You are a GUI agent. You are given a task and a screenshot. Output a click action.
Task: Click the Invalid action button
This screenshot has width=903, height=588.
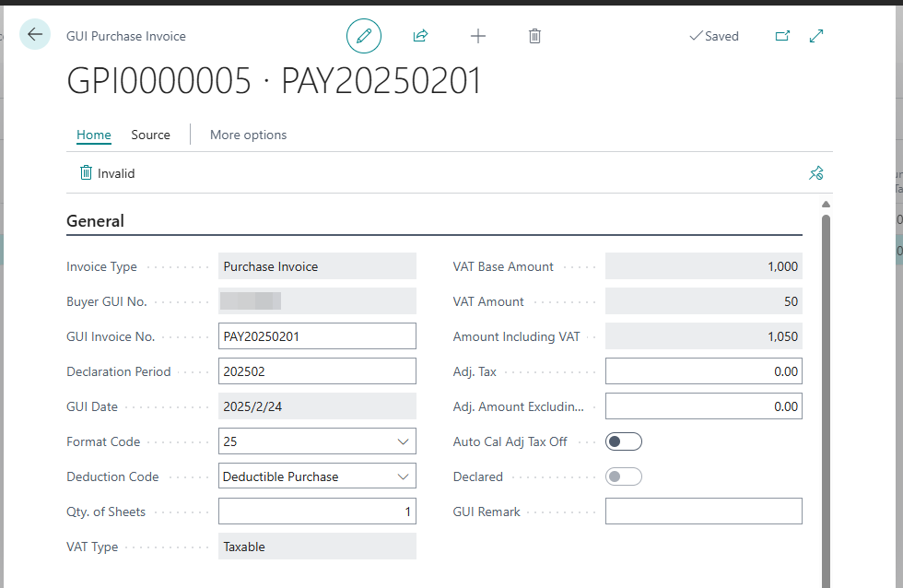[x=107, y=173]
